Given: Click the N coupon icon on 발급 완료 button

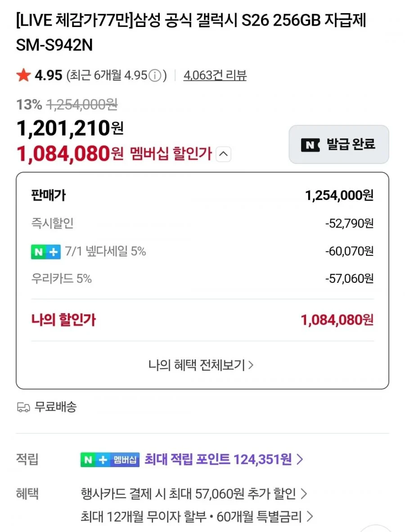Looking at the screenshot, I should click(310, 145).
